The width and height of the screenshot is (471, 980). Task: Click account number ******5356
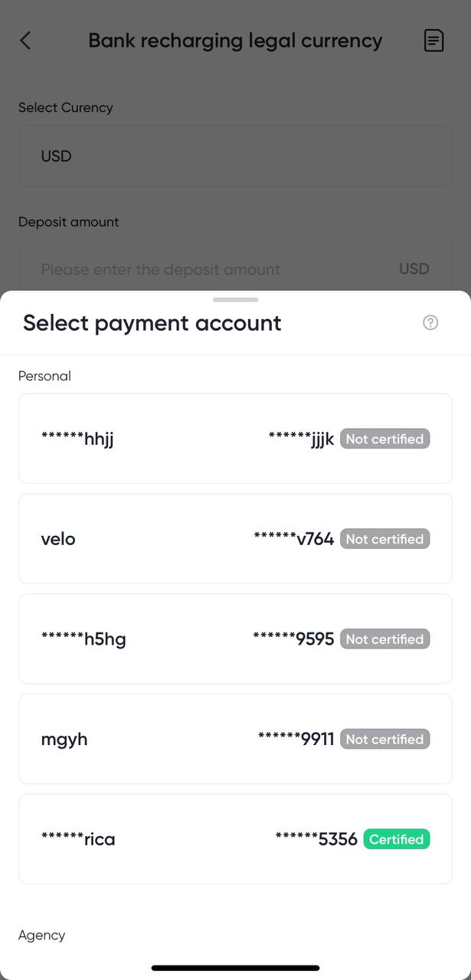click(x=316, y=839)
